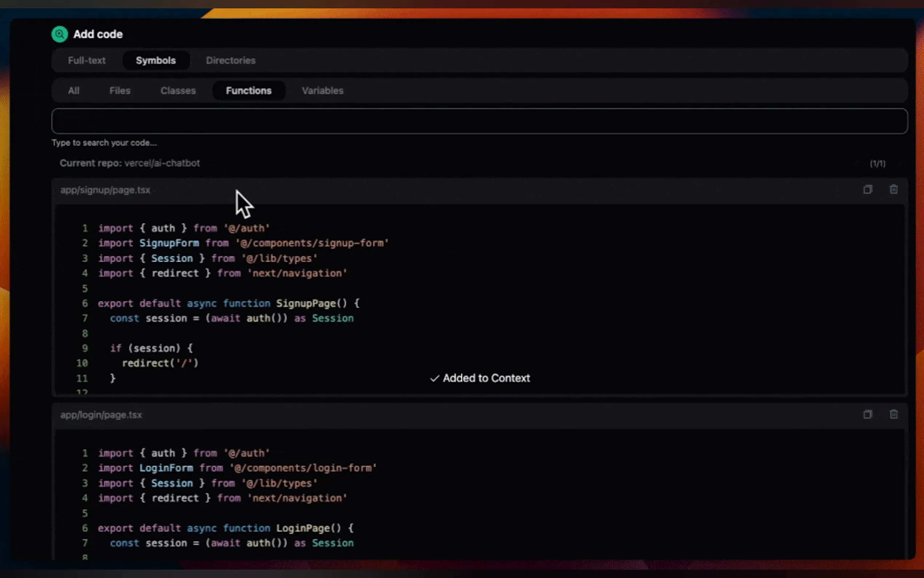
Task: Click the app/signup/page.tsx file path header
Action: pyautogui.click(x=105, y=190)
